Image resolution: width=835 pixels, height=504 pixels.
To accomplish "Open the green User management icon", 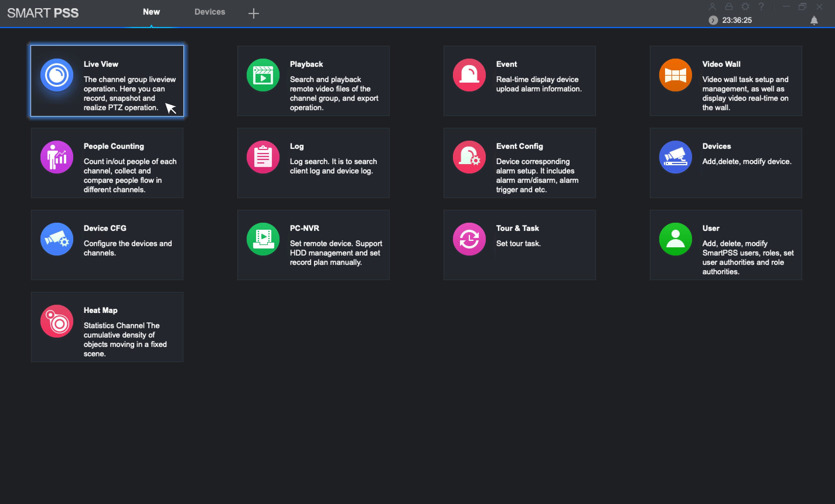I will pos(675,239).
